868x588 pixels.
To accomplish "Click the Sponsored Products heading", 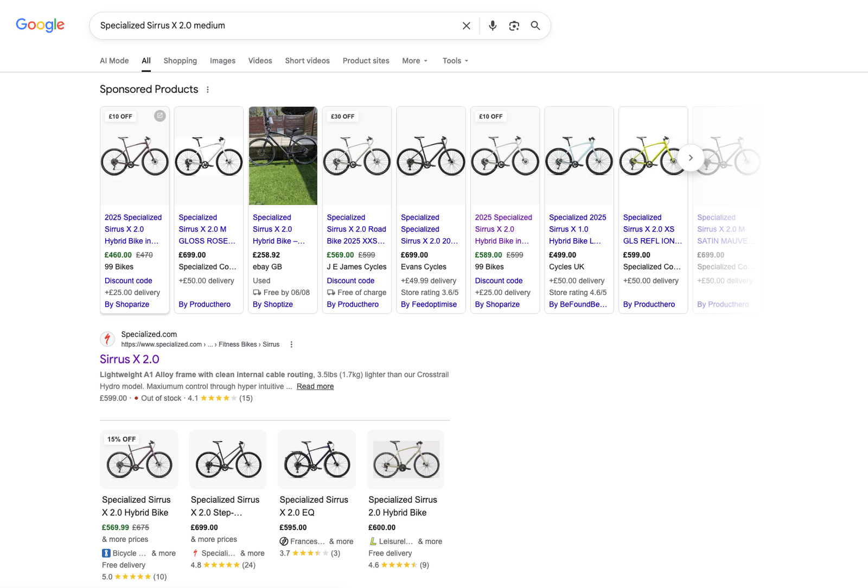I will 149,89.
